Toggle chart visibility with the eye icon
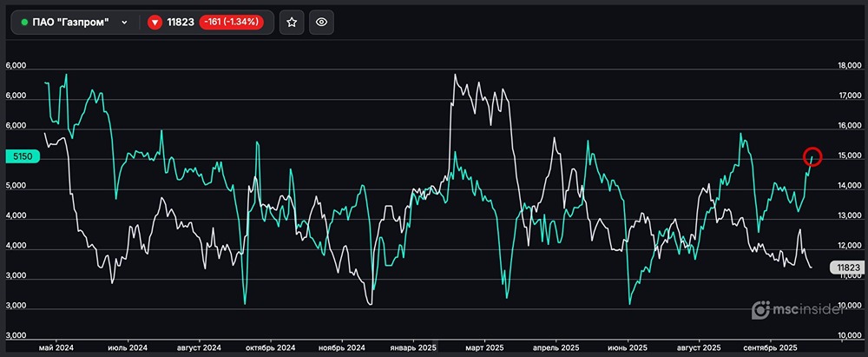 pos(321,23)
